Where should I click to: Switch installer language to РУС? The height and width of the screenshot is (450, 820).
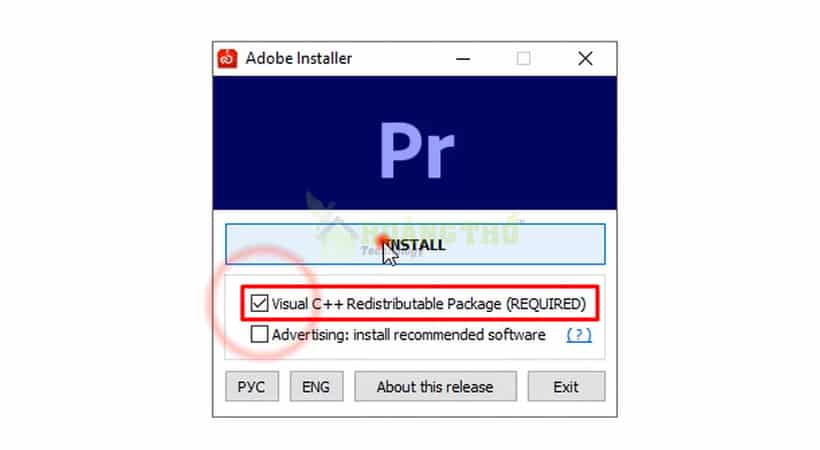[252, 387]
